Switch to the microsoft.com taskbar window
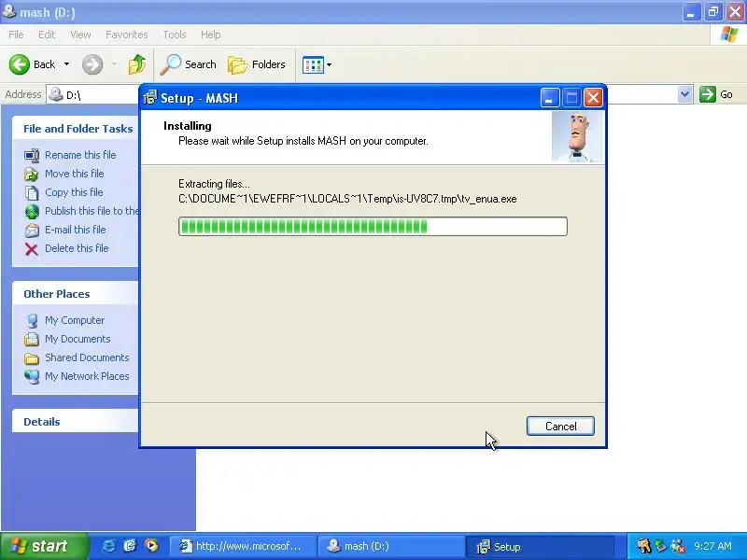 (242, 546)
